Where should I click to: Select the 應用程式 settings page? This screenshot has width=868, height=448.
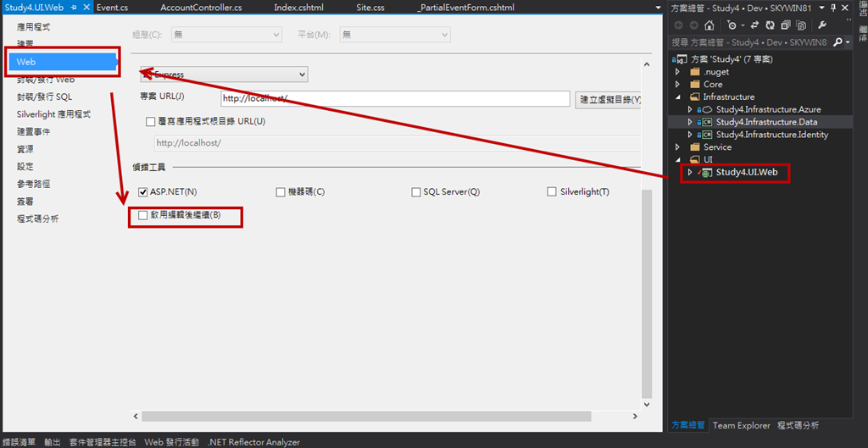33,26
